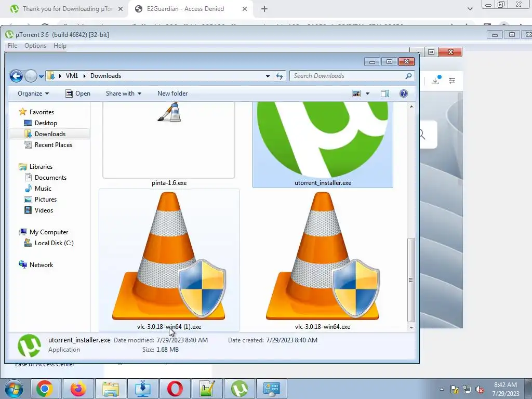Launch Firefox from the taskbar
The height and width of the screenshot is (399, 532).
(78, 389)
